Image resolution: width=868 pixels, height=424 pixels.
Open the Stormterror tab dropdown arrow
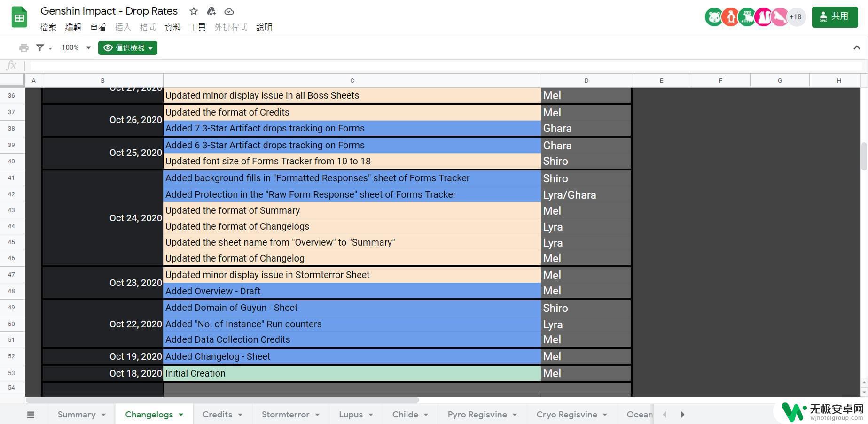click(x=317, y=415)
